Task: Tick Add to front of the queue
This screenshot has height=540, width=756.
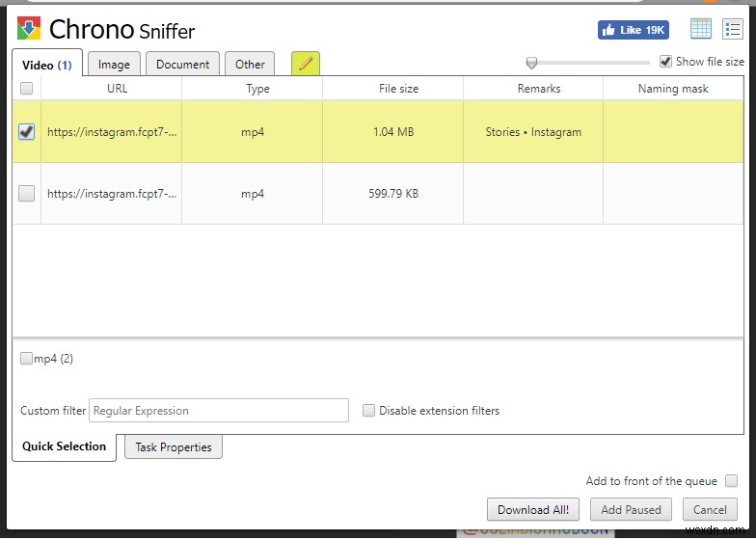Action: [x=731, y=481]
